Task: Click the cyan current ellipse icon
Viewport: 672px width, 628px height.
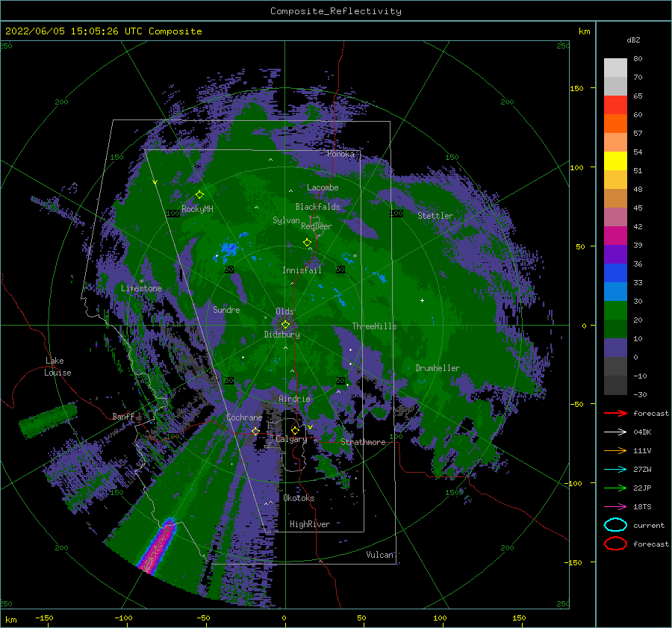Action: click(615, 525)
